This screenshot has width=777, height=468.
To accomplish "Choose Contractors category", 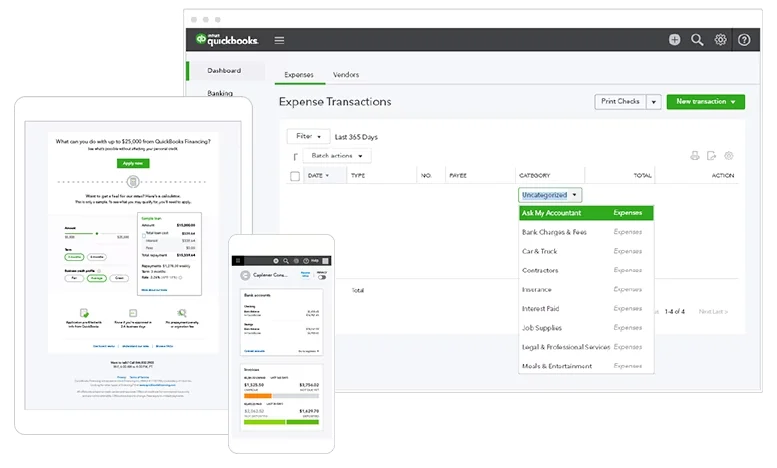I will (586, 270).
